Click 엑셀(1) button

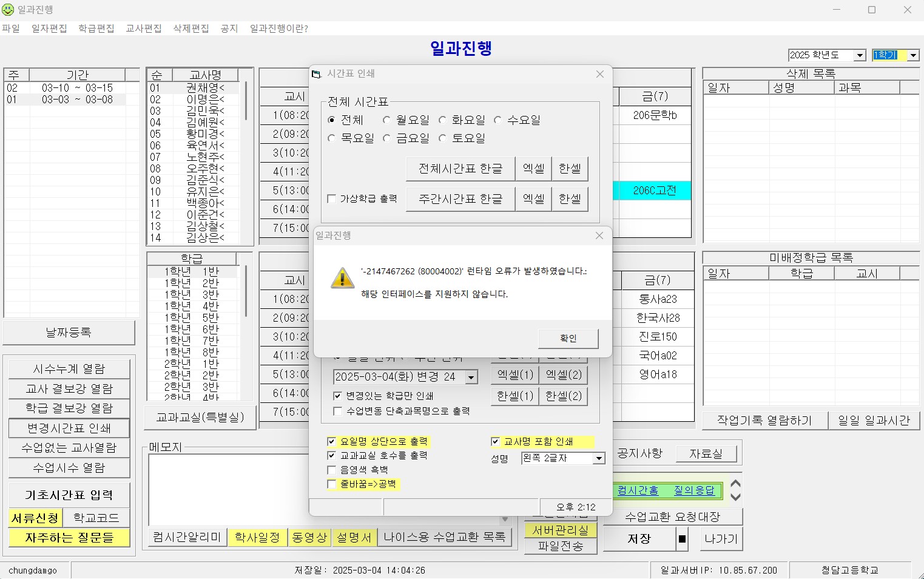coord(515,375)
